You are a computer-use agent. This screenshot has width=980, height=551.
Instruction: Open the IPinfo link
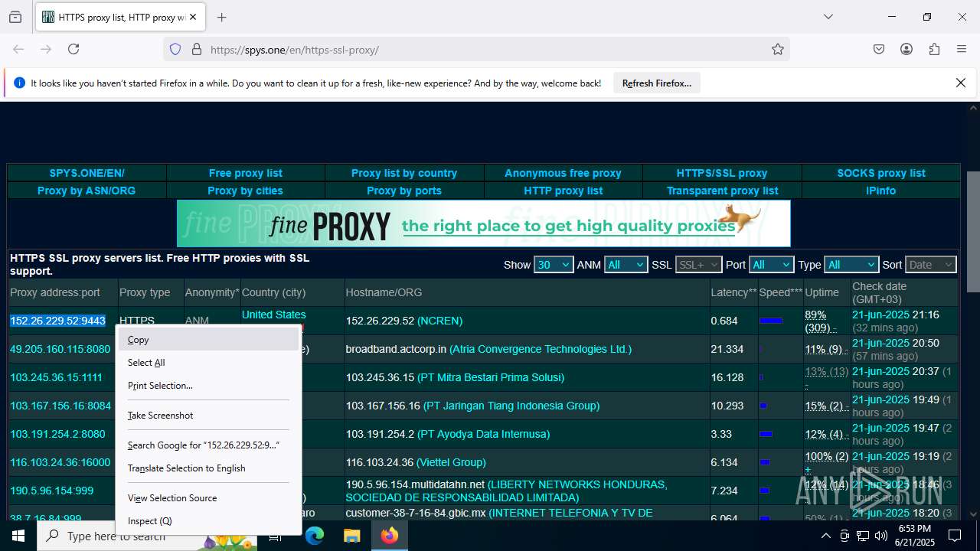pos(880,191)
